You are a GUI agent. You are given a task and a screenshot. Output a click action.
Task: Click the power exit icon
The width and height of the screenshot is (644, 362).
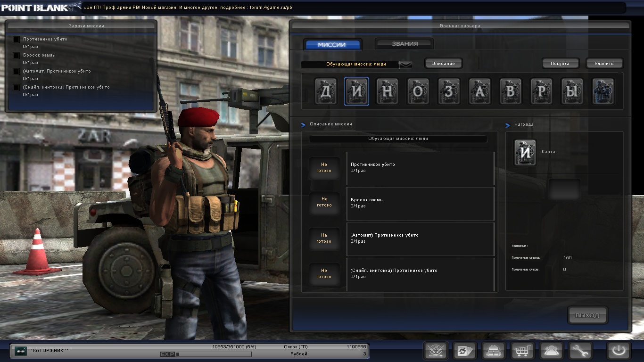619,351
